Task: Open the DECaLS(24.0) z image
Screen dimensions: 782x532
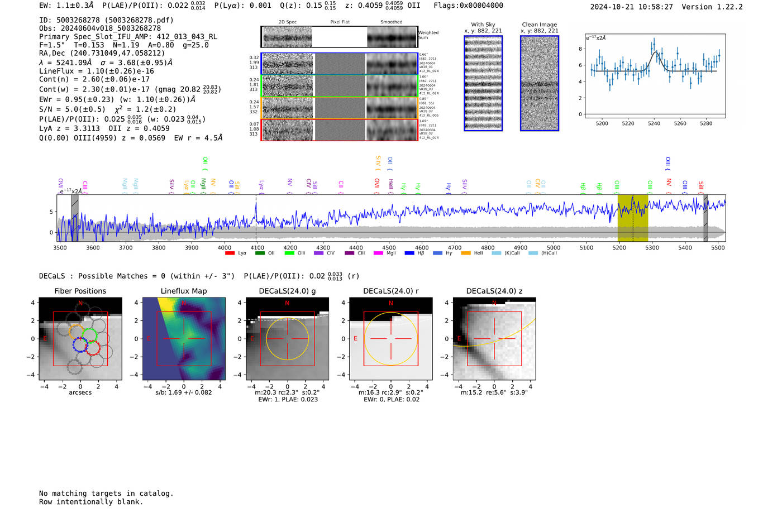Action: click(x=494, y=339)
